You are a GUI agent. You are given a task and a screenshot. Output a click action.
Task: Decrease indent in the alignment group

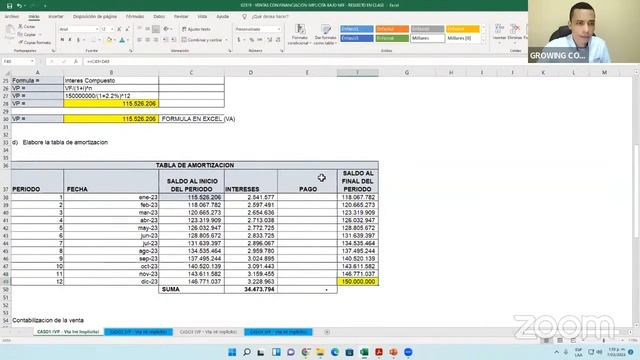click(166, 40)
